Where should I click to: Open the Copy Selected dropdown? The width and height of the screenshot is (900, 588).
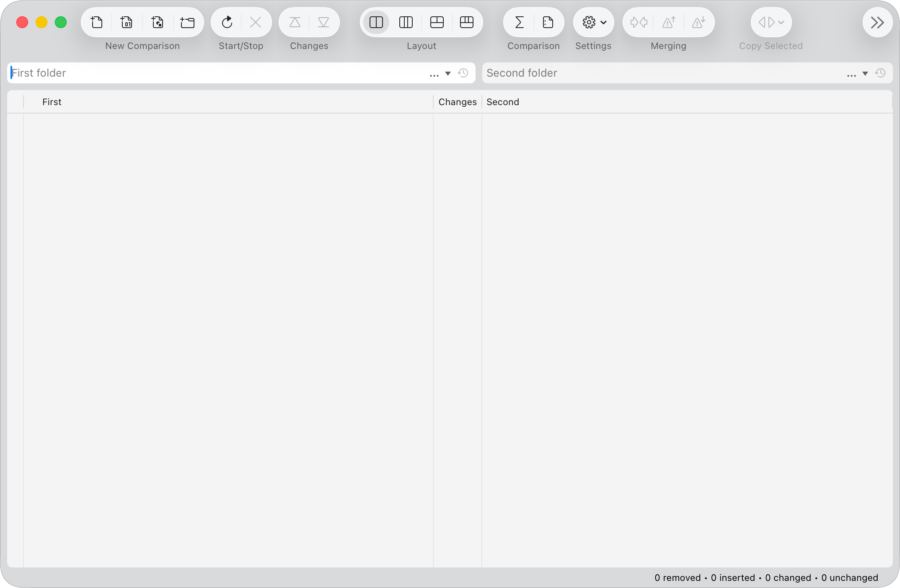(x=771, y=22)
